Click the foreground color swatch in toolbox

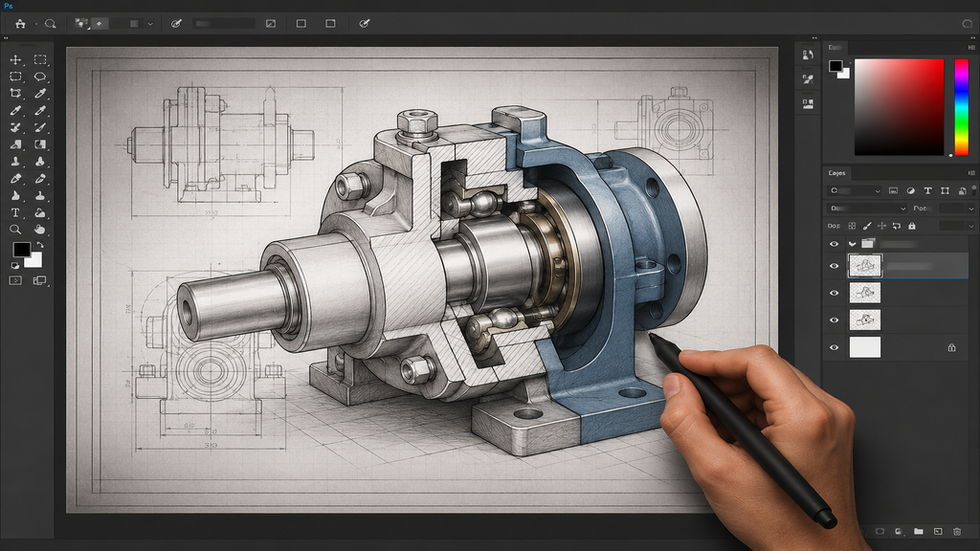click(x=21, y=250)
